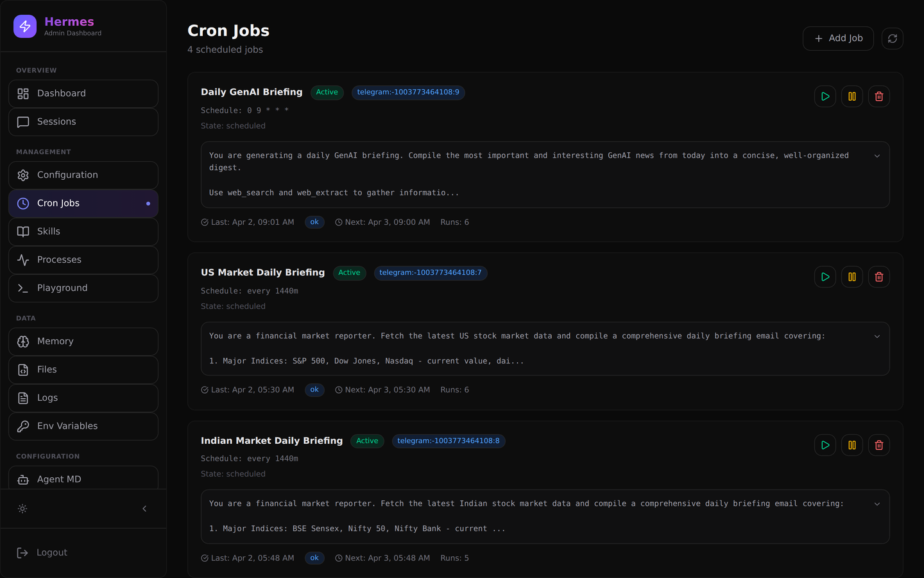
Task: Click the ok status badge for Daily GenAI Briefing
Action: 314,222
